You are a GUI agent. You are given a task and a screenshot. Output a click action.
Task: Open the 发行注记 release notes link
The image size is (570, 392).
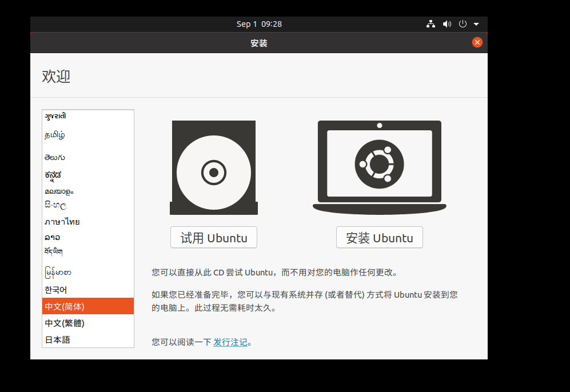point(230,342)
